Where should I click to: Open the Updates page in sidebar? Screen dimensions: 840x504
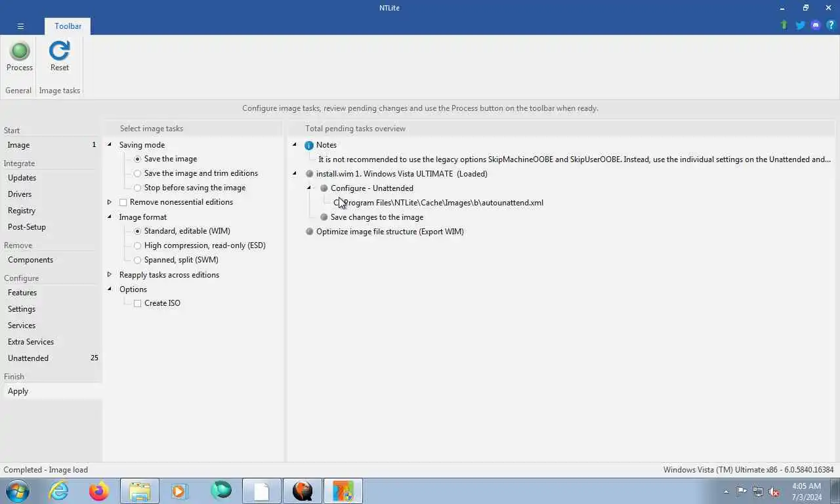pyautogui.click(x=51, y=178)
